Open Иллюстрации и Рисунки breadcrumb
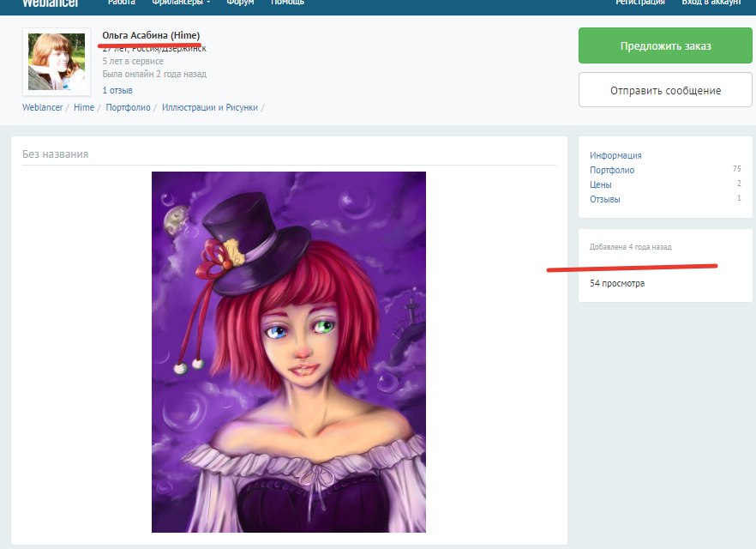Screen dimensions: 756x549 click(x=210, y=107)
